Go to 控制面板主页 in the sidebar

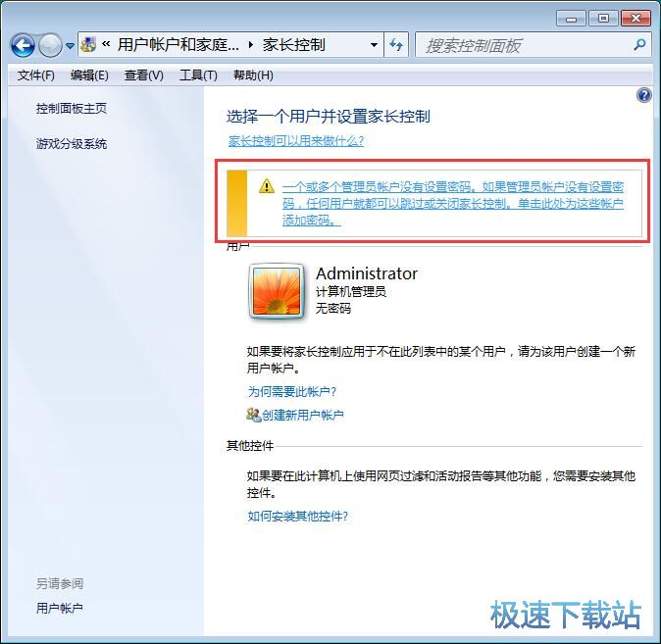tap(72, 109)
